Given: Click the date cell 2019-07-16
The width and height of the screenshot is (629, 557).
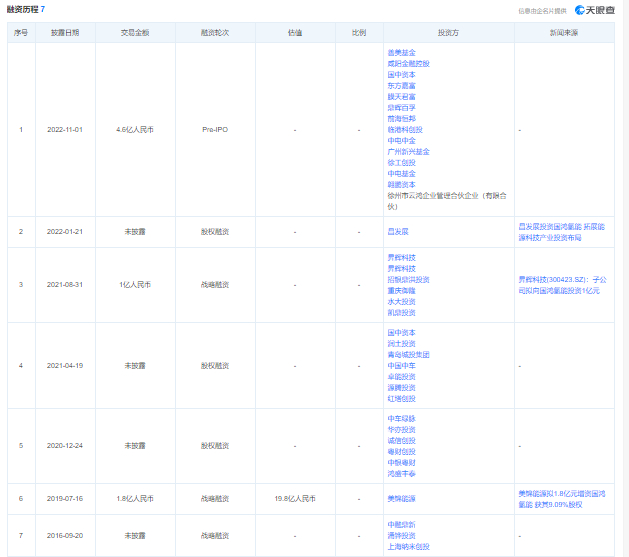Looking at the screenshot, I should tap(65, 498).
